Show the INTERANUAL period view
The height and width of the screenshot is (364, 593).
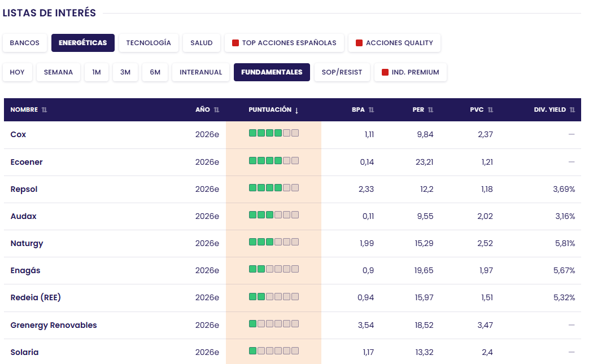(201, 72)
